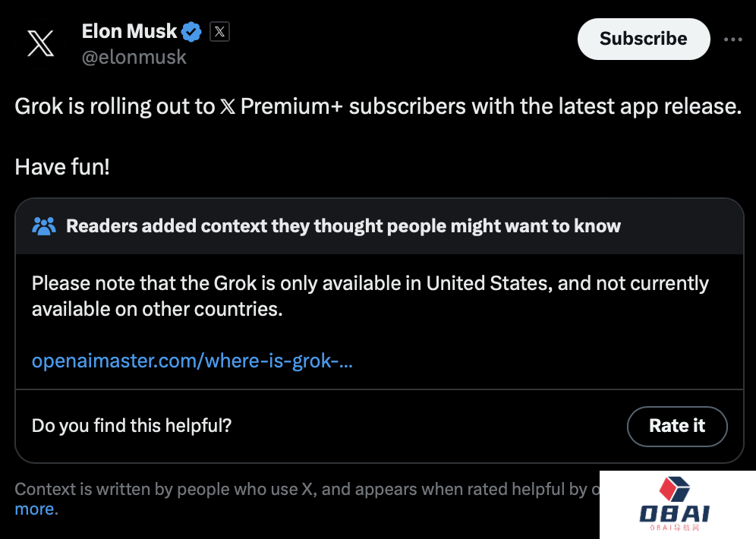The width and height of the screenshot is (756, 539).
Task: Follow the "more." link under the note
Action: point(36,509)
